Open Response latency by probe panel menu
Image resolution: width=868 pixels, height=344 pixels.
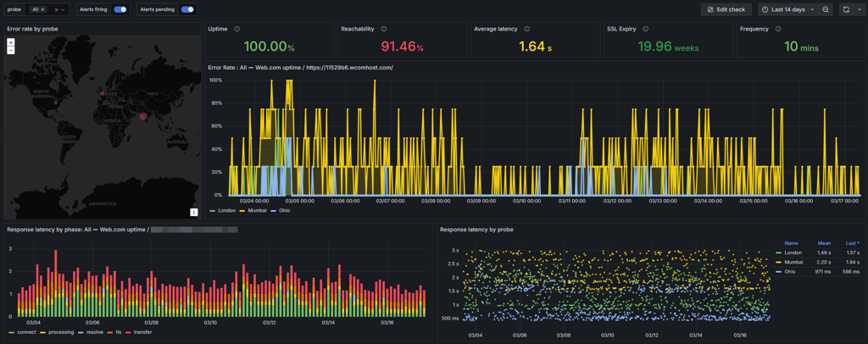click(x=476, y=229)
